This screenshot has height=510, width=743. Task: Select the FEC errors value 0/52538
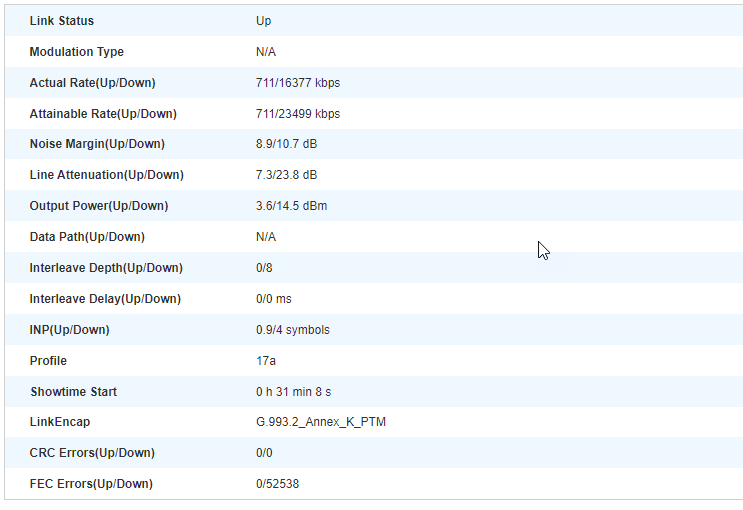pos(277,483)
